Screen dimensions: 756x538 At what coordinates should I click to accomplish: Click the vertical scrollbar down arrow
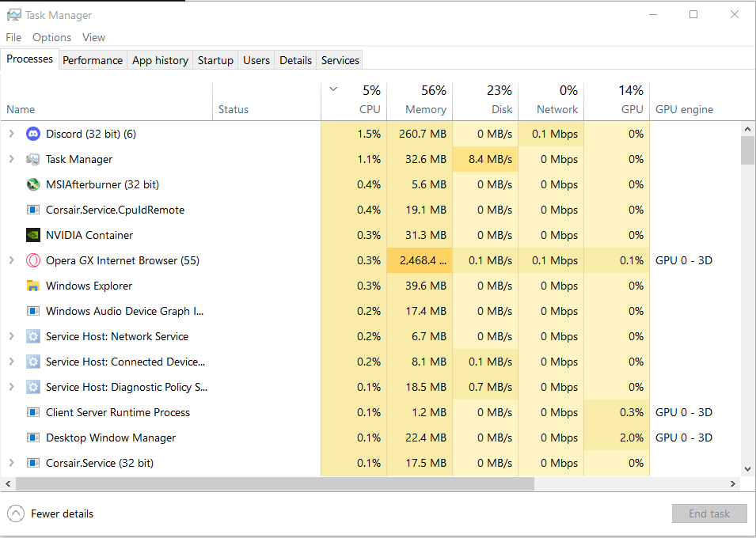click(x=747, y=468)
